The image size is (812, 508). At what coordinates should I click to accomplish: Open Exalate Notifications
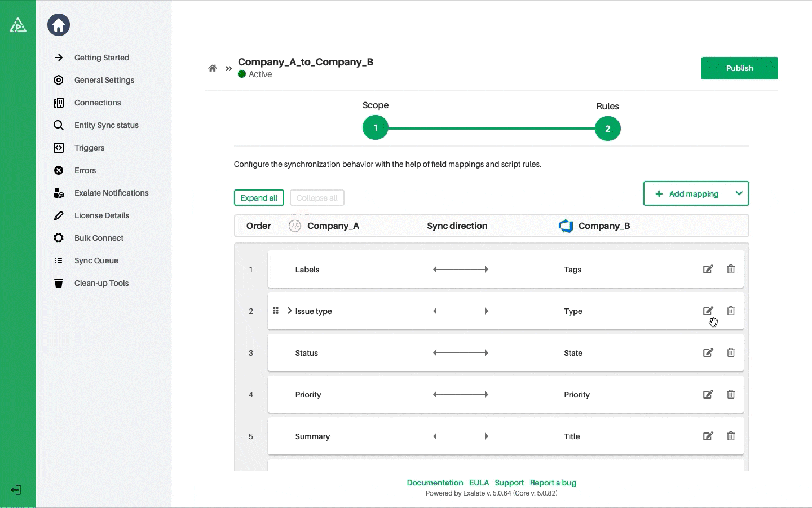[x=112, y=193]
